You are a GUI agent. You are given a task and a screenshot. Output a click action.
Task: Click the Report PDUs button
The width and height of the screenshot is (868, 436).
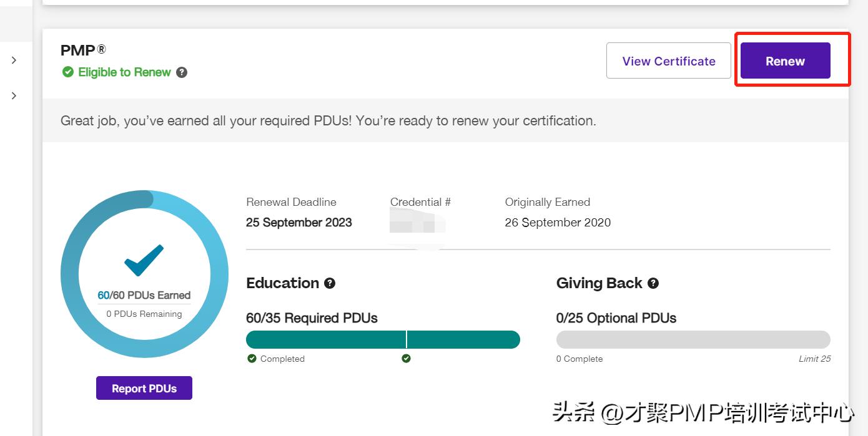[144, 387]
